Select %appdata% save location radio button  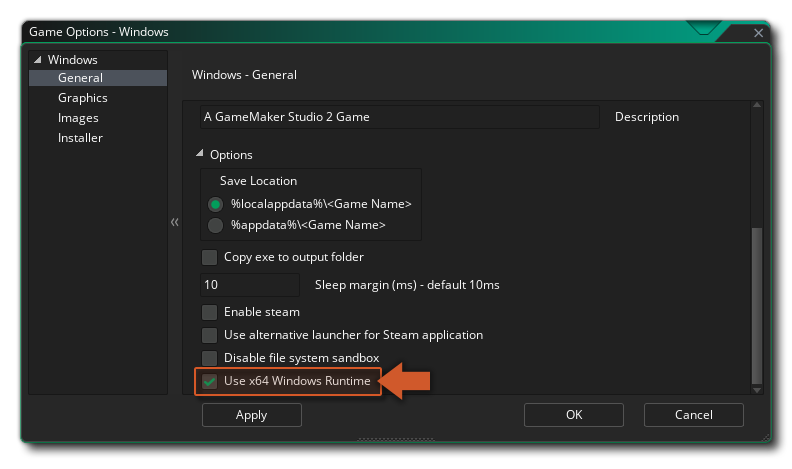click(x=215, y=225)
